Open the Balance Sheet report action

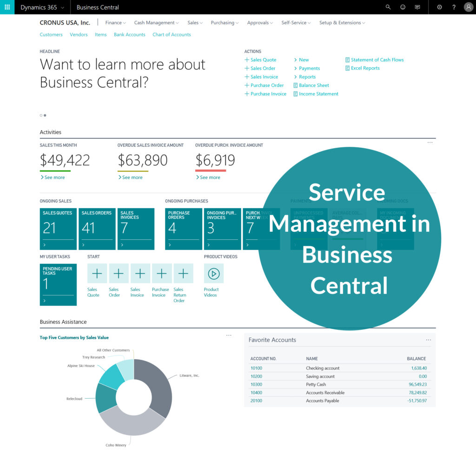311,85
